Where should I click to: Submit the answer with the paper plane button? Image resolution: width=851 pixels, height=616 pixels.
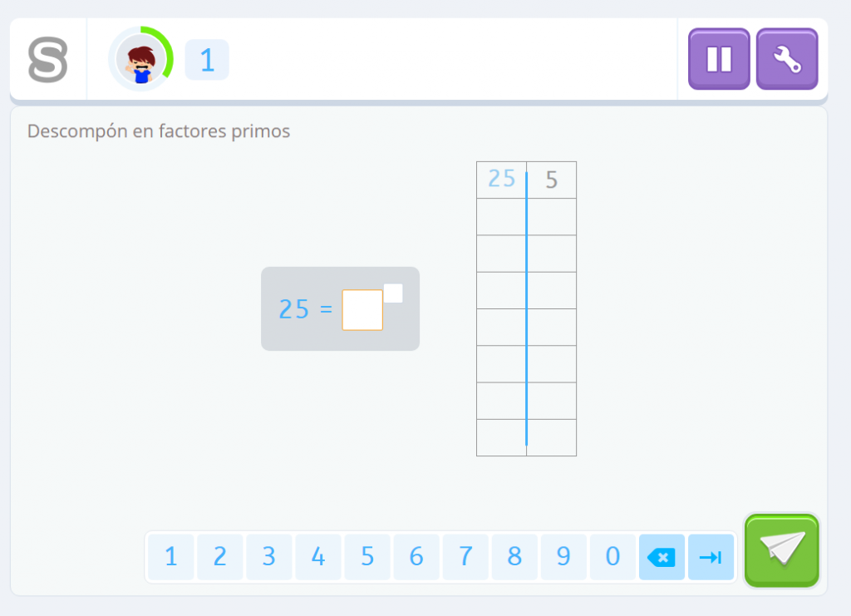[x=781, y=549]
